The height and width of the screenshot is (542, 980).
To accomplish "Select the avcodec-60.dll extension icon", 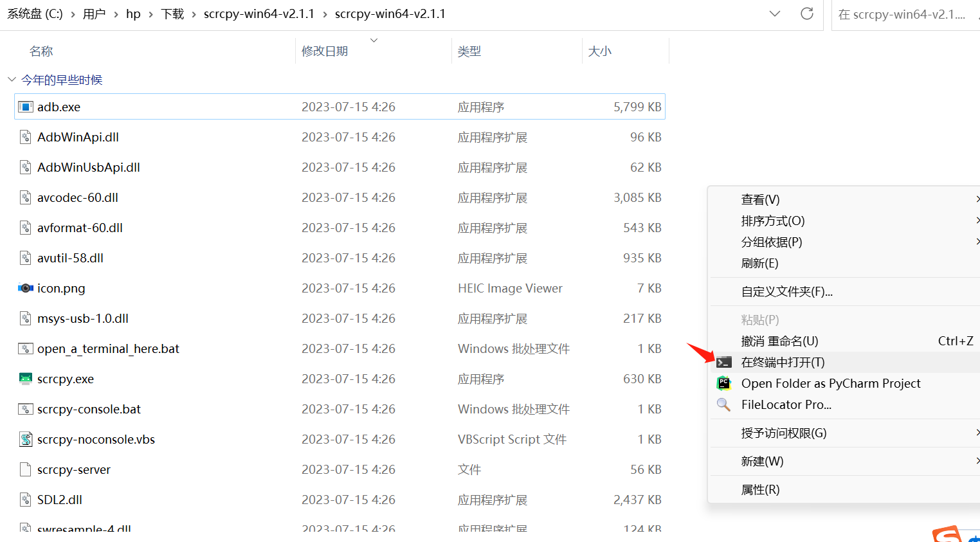I will click(26, 197).
